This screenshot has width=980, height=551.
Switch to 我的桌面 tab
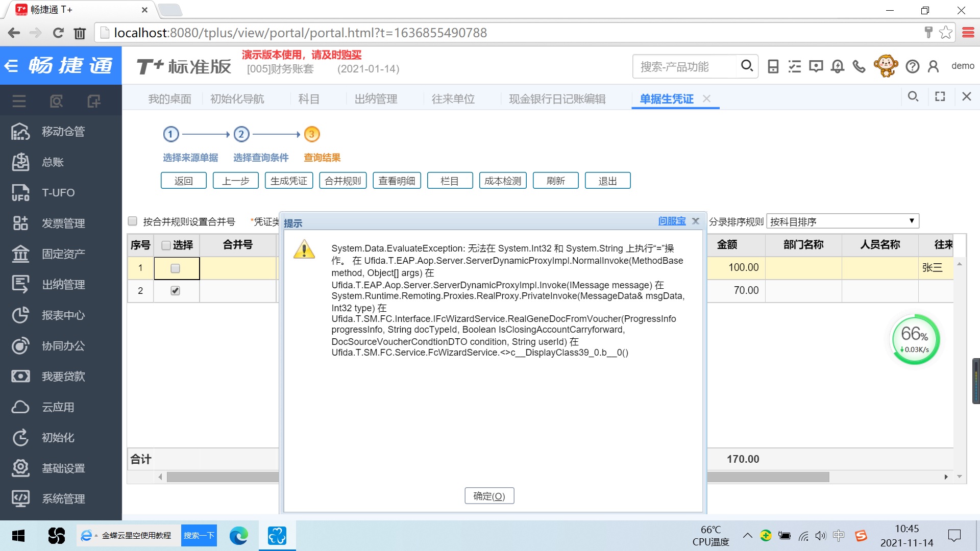click(x=169, y=99)
